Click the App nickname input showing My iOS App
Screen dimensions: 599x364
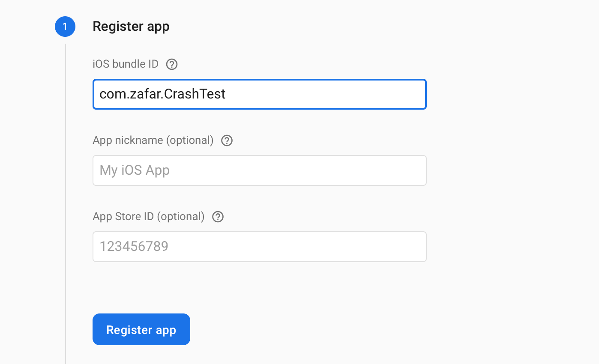click(259, 170)
